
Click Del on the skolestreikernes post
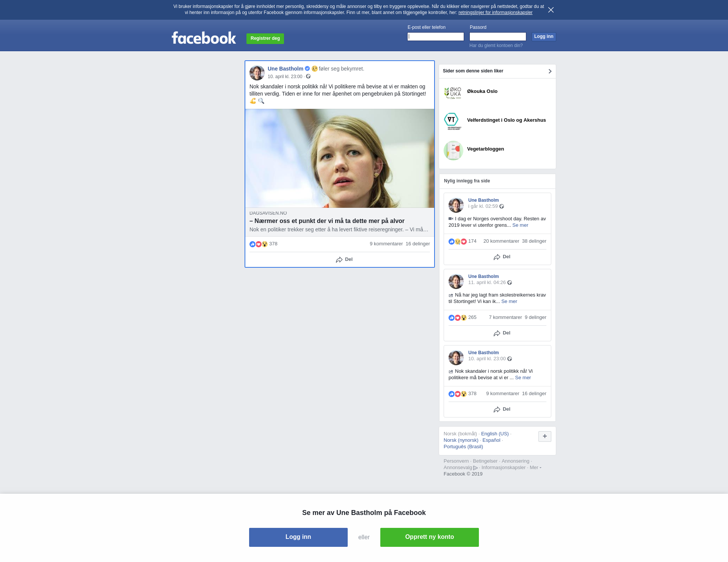[502, 333]
